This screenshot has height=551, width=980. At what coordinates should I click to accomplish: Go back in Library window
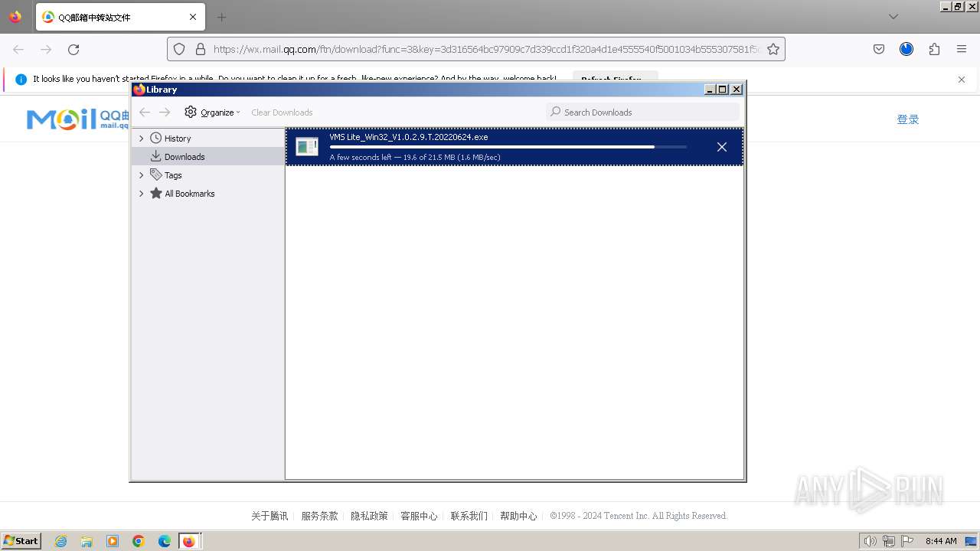pos(145,112)
